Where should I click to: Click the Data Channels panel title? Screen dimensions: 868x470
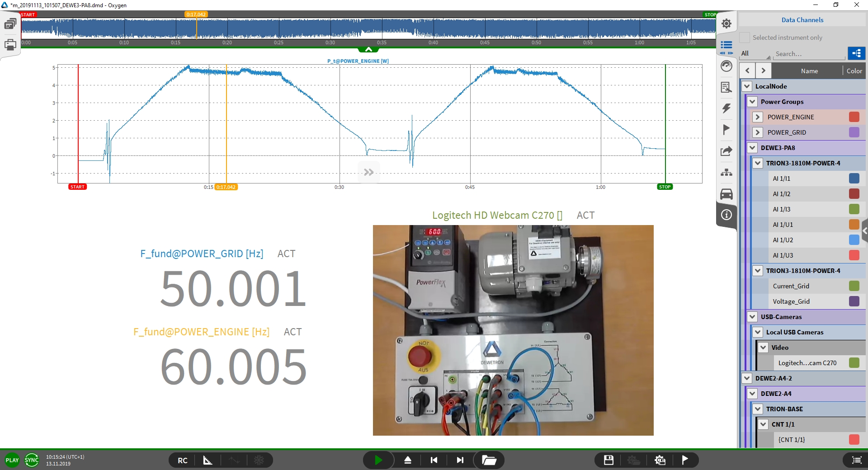(x=802, y=20)
